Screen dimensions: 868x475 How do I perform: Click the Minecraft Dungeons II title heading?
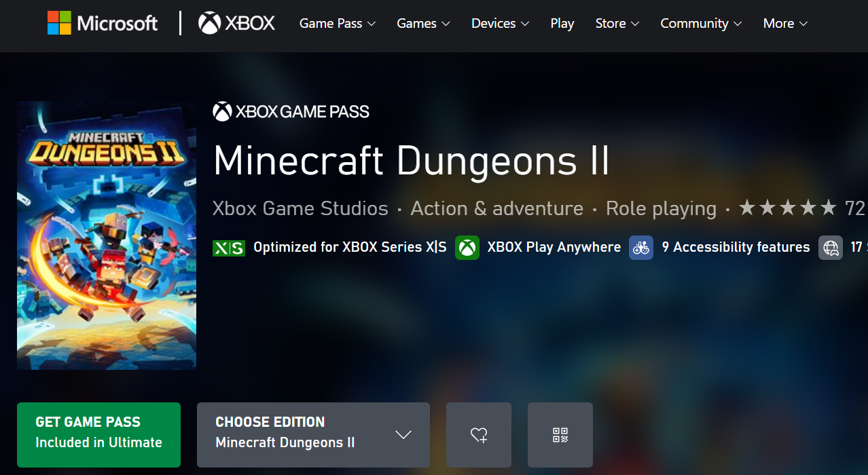(411, 161)
